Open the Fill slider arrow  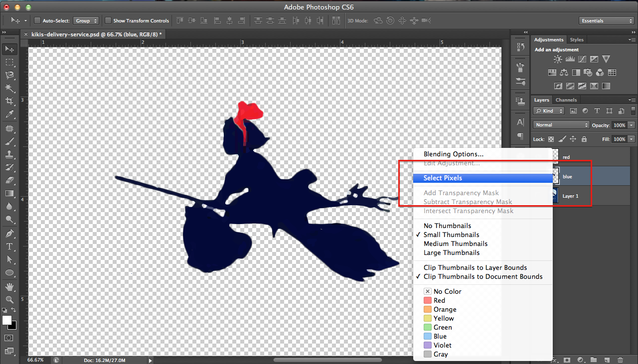click(x=632, y=139)
